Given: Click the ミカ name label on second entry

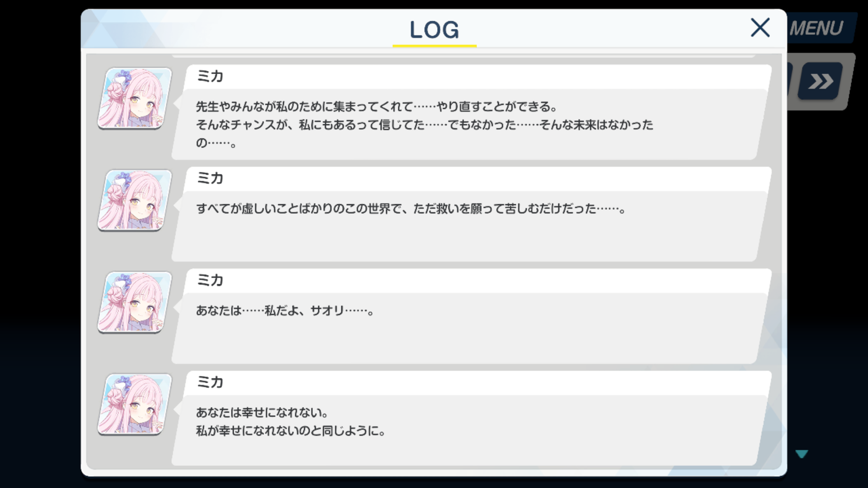Looking at the screenshot, I should pos(210,178).
